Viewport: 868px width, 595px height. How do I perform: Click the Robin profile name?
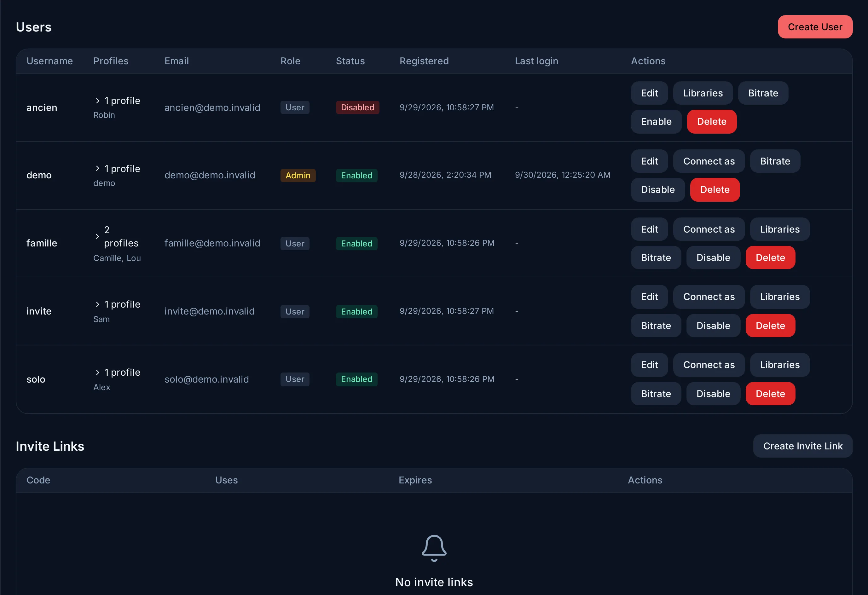pos(104,115)
